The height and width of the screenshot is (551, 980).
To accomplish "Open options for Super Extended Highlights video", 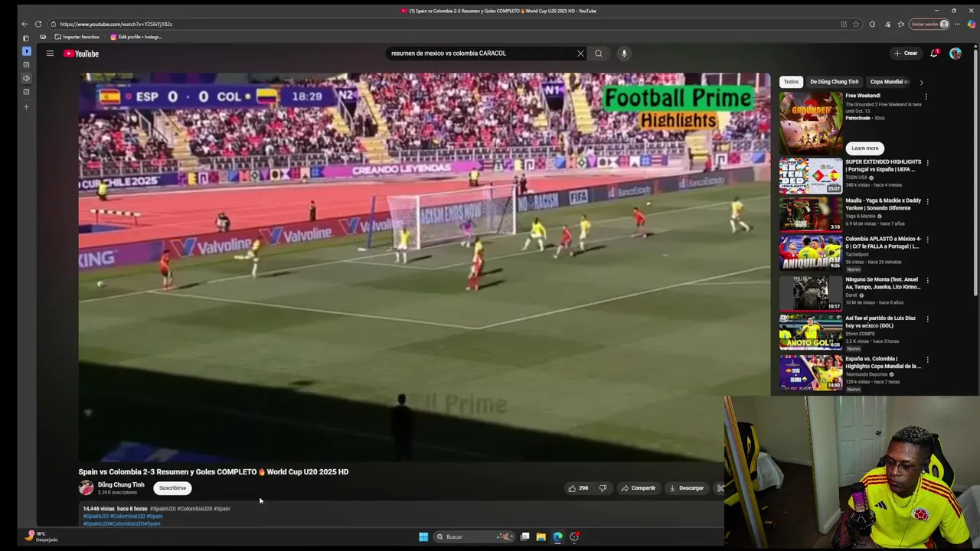I will [927, 163].
